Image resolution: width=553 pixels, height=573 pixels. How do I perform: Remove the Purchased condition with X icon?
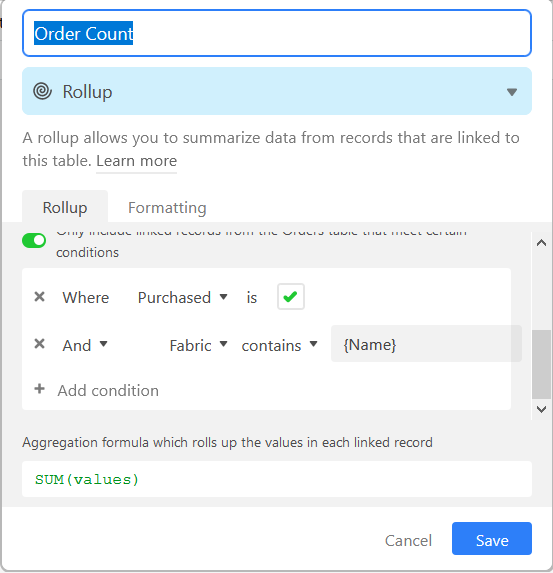[x=39, y=296]
